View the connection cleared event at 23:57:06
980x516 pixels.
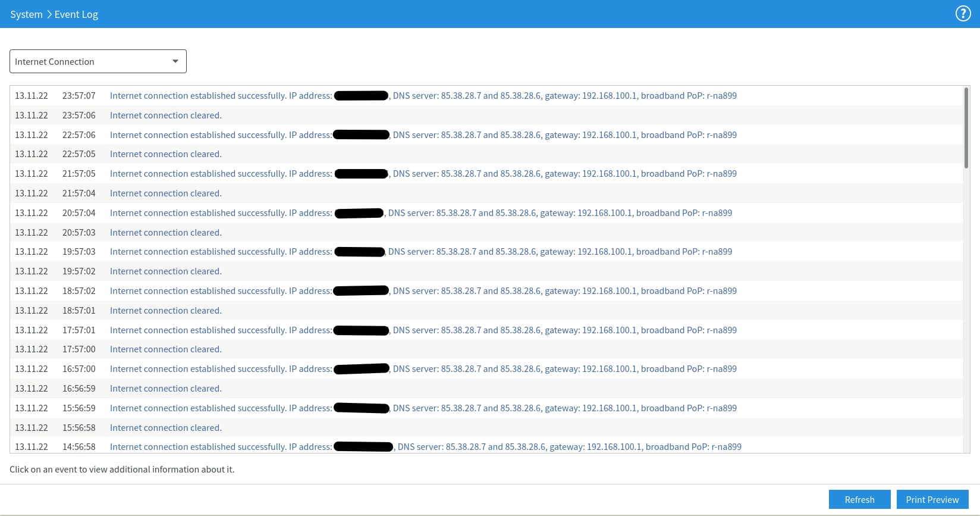[x=486, y=115]
